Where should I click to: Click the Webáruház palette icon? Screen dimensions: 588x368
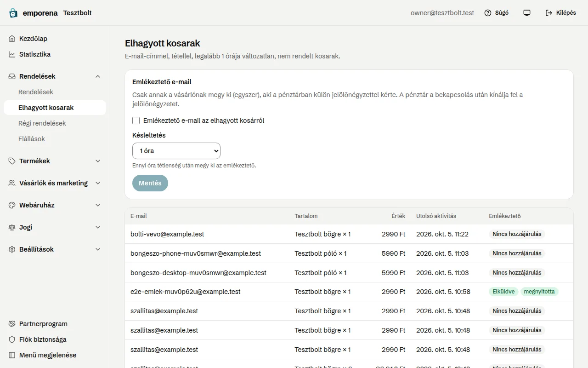coord(12,205)
